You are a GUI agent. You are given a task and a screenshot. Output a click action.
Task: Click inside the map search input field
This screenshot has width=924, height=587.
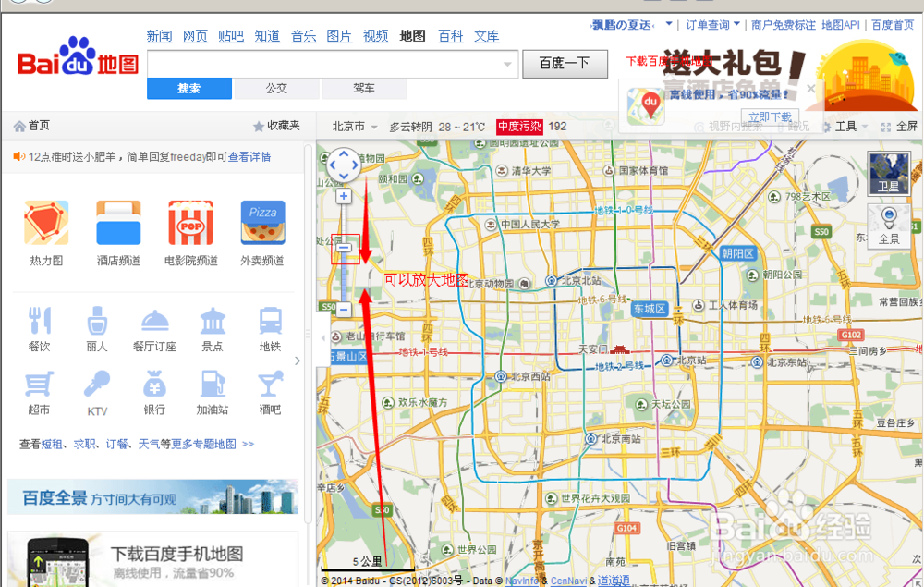pos(324,64)
